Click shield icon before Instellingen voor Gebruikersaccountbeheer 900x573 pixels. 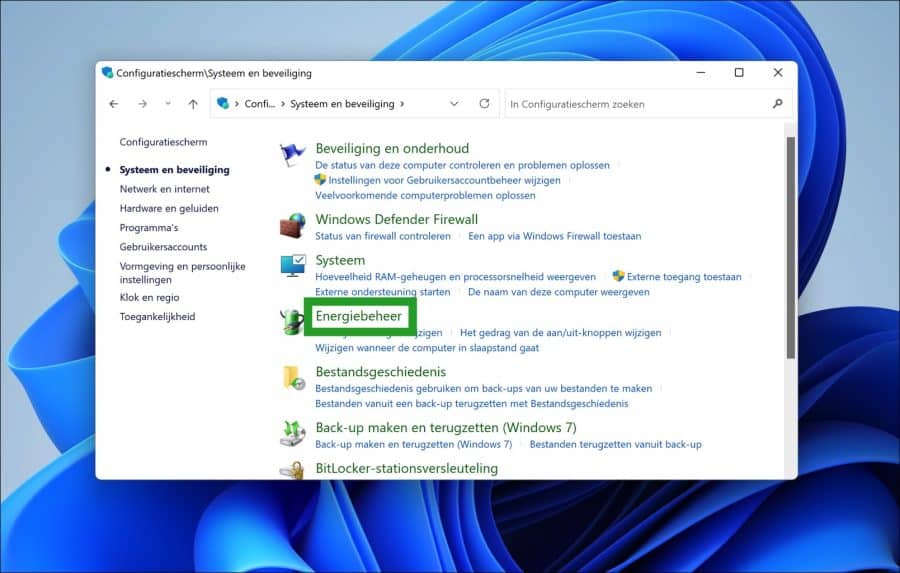coord(320,180)
